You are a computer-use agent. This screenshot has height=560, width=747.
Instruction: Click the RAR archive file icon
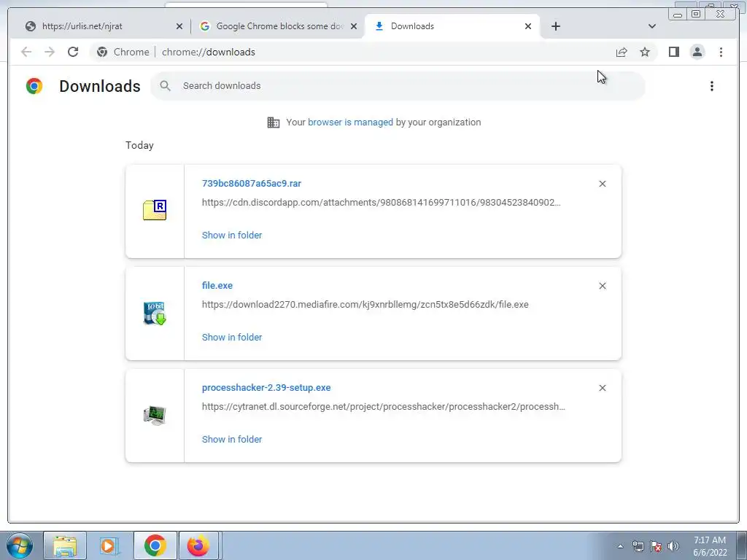pos(155,210)
